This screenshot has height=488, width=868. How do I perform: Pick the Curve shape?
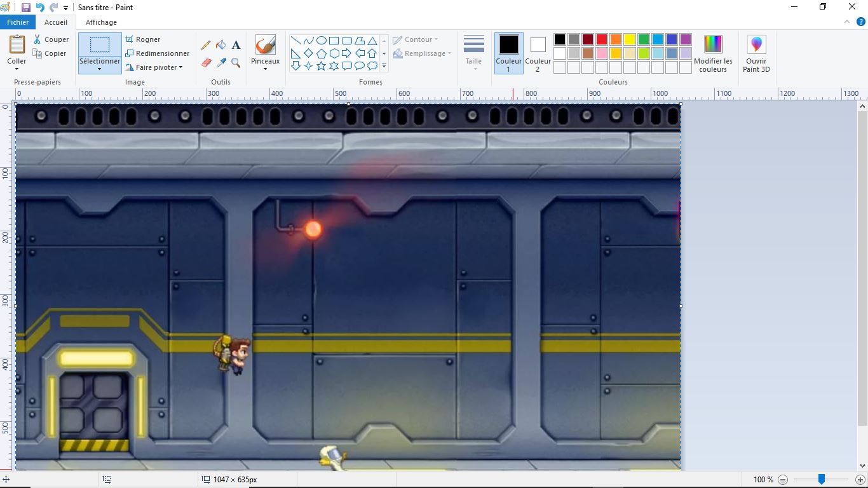308,41
